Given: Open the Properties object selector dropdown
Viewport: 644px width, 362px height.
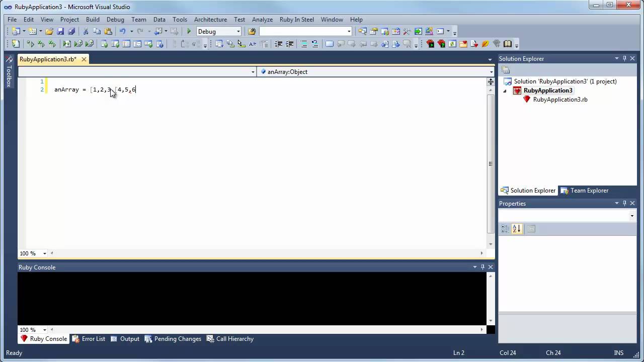Looking at the screenshot, I should click(632, 216).
